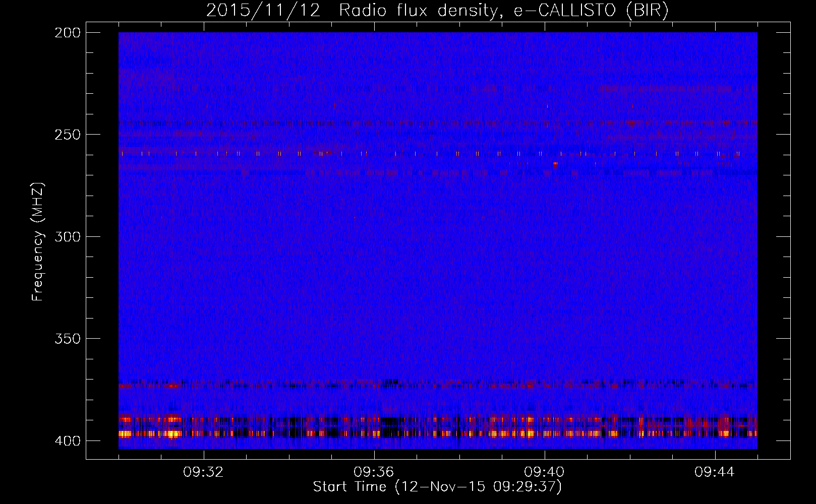
Task: Select the 350 frequency tick label
Action: click(x=68, y=339)
